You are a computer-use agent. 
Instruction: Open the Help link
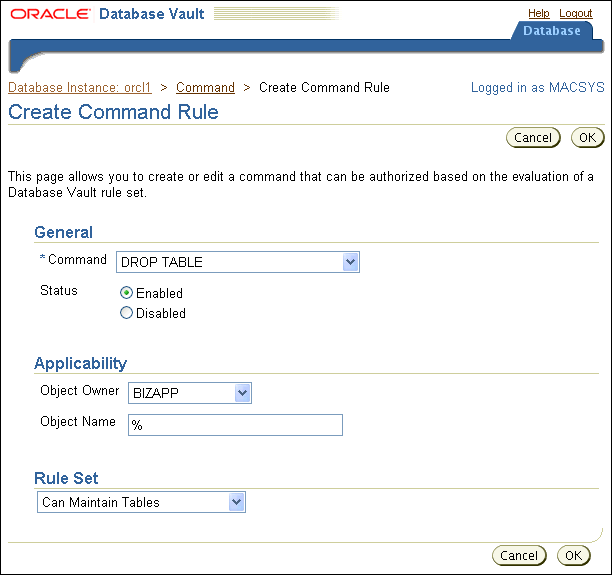(x=538, y=13)
